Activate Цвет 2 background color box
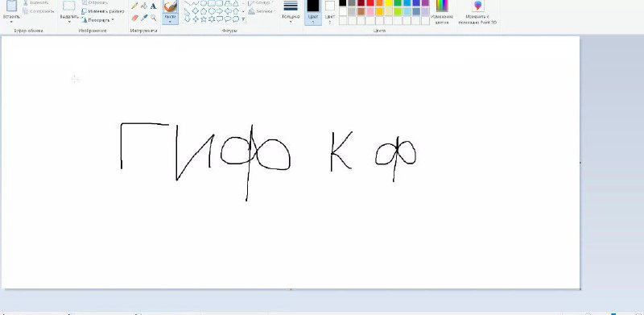Viewport: 644px width, 315px height. [330, 12]
